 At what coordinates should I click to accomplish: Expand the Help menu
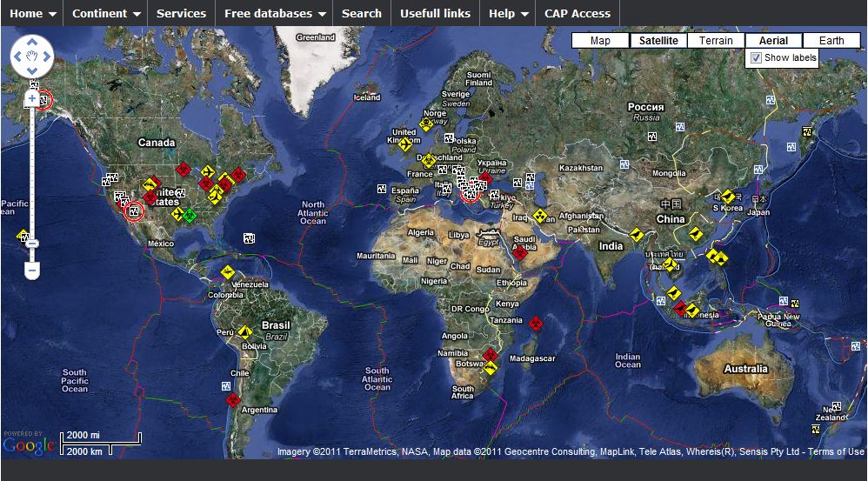508,13
